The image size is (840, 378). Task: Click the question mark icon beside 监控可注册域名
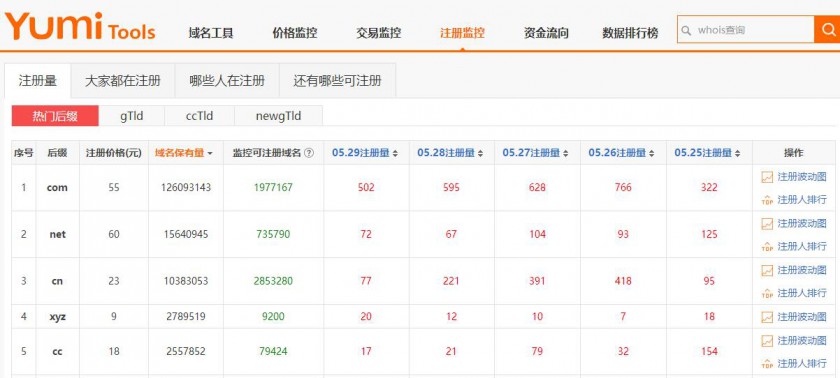[309, 153]
